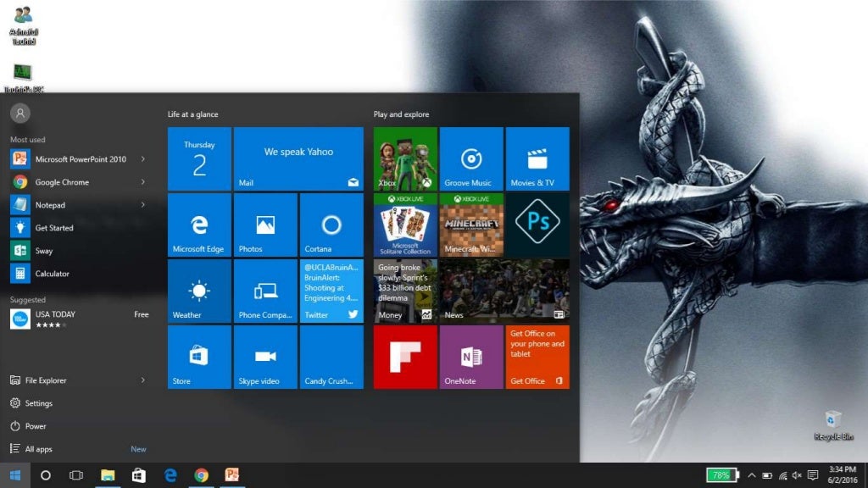
Task: Open the Cortana tile
Action: (331, 225)
